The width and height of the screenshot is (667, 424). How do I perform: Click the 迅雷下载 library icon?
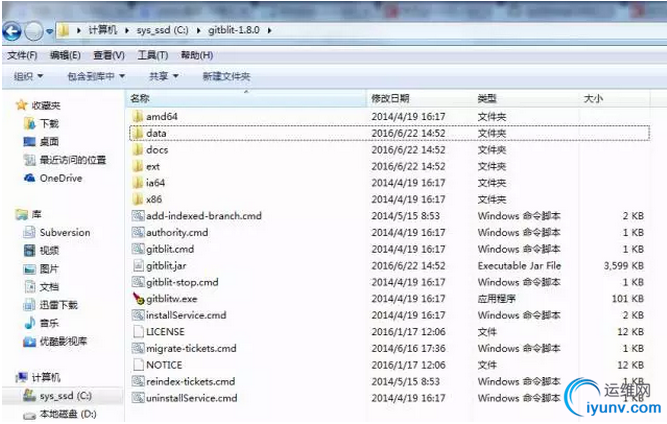[x=29, y=304]
